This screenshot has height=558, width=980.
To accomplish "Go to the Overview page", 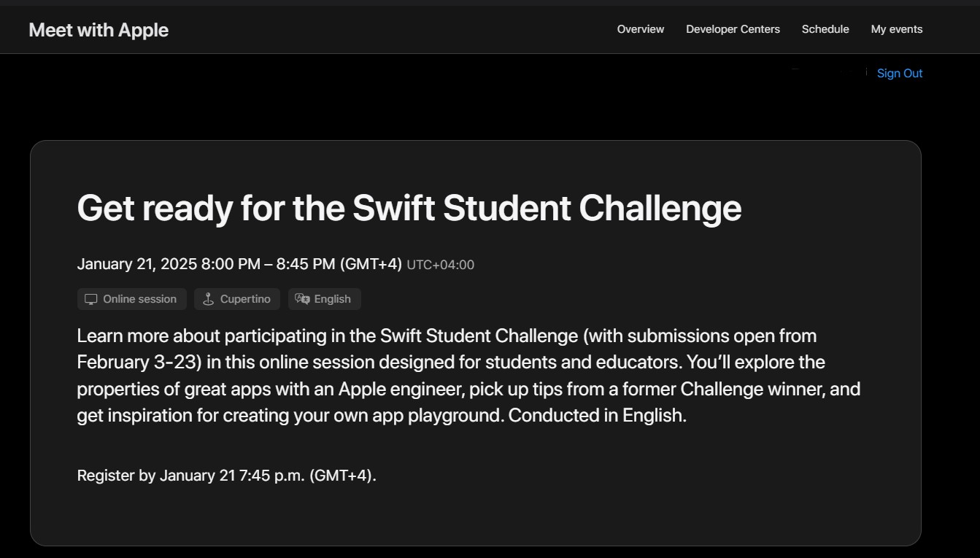I will [x=641, y=29].
